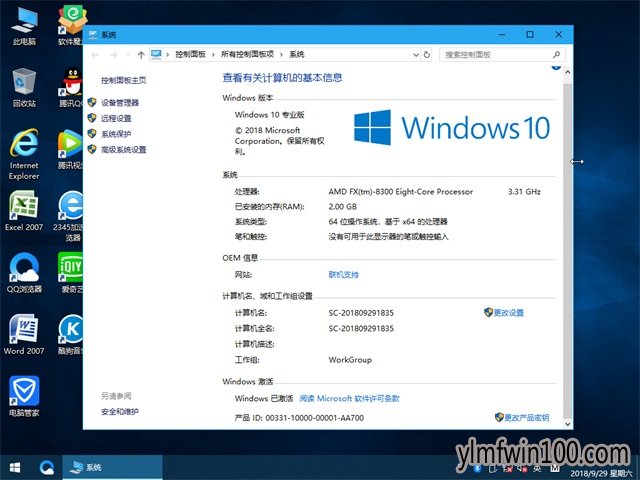The image size is (640, 480).
Task: Open 控制面板主页 link
Action: click(124, 80)
